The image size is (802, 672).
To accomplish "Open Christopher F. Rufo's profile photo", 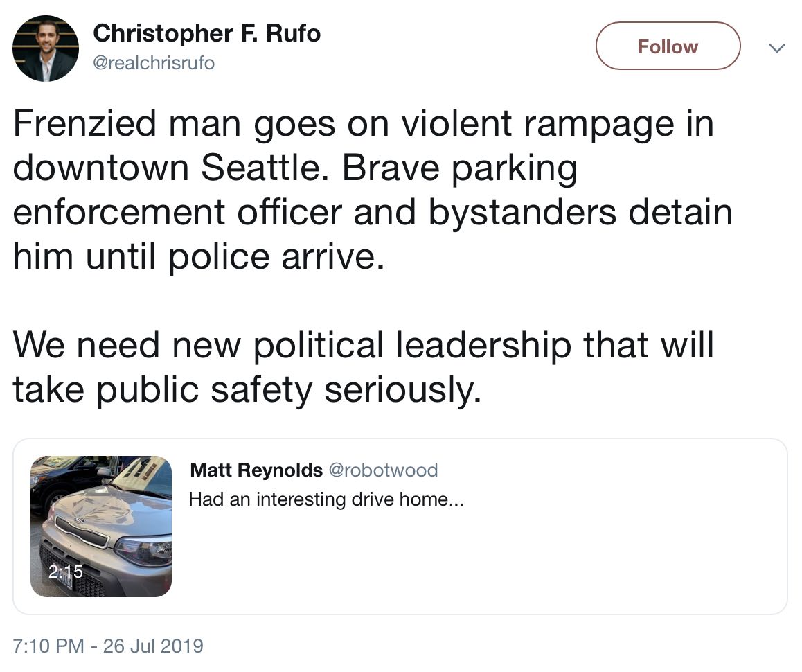I will pos(46,48).
